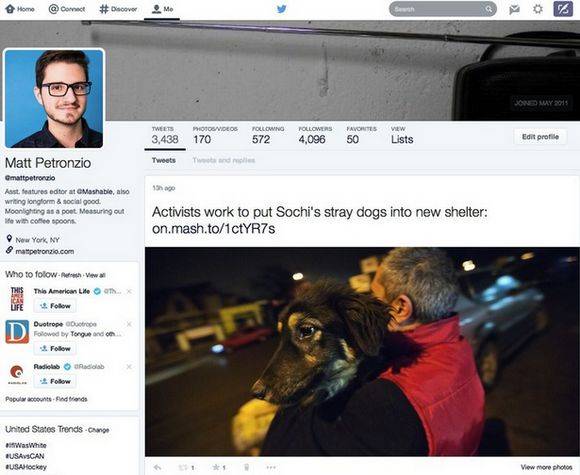Viewport: 580px width, 475px height.
Task: Open the stray dog photo
Action: click(x=362, y=351)
